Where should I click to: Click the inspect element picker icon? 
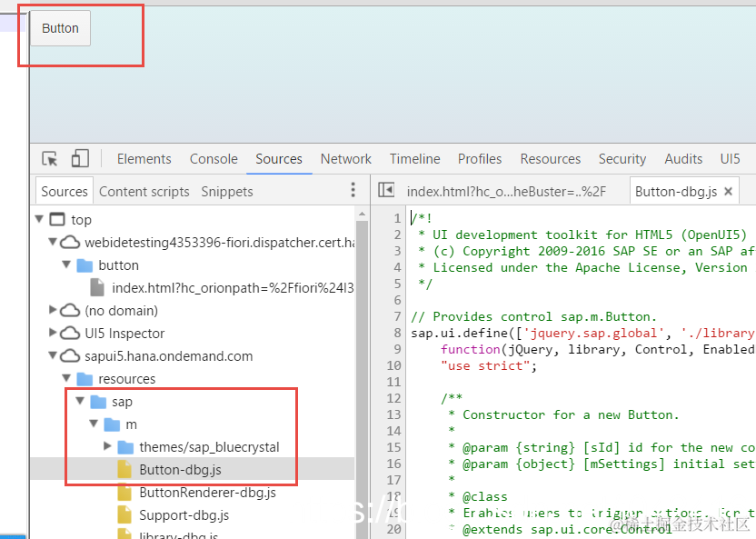click(50, 159)
